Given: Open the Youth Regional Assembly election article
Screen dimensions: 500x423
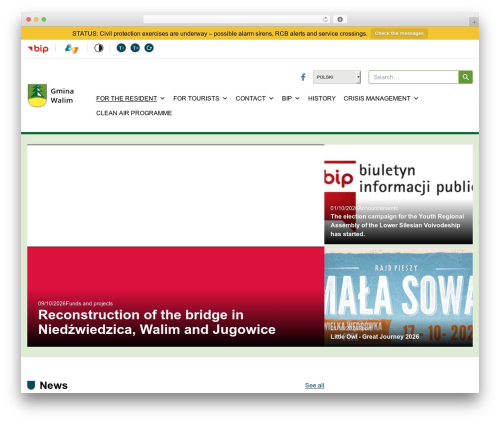Looking at the screenshot, I should tap(397, 225).
